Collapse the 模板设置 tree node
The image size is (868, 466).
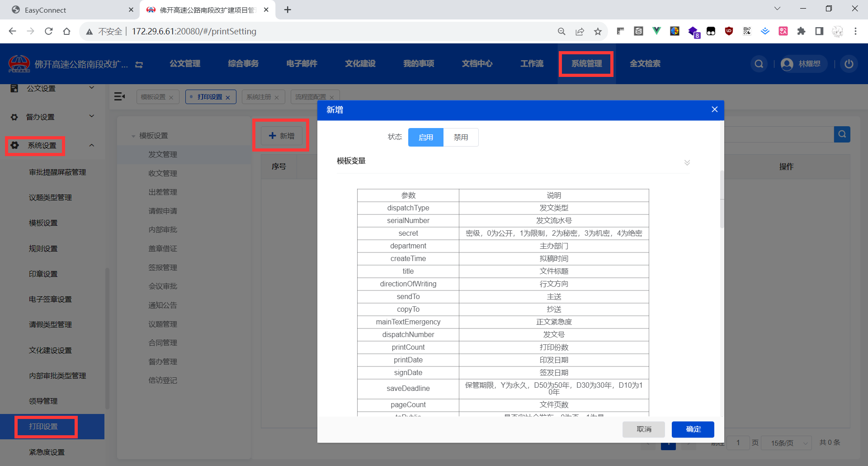[x=133, y=136]
